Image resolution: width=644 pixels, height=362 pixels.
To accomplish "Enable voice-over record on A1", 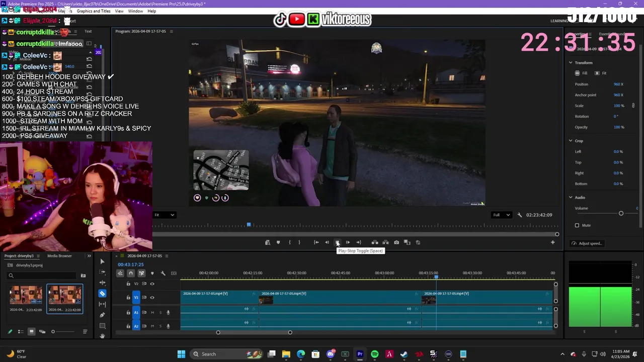I will pyautogui.click(x=168, y=312).
